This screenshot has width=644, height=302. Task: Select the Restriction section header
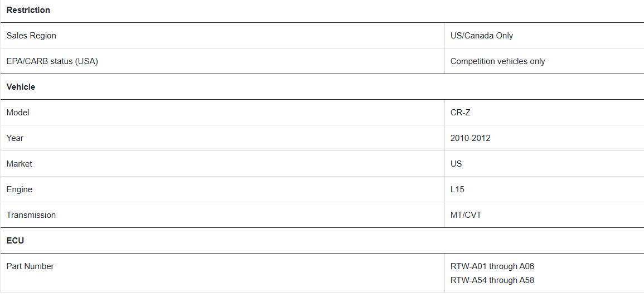[x=28, y=10]
